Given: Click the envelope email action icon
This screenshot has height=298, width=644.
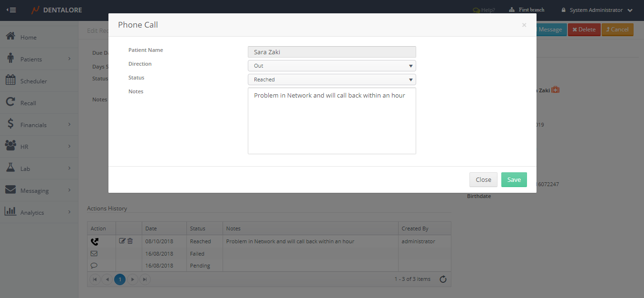Looking at the screenshot, I should point(94,254).
